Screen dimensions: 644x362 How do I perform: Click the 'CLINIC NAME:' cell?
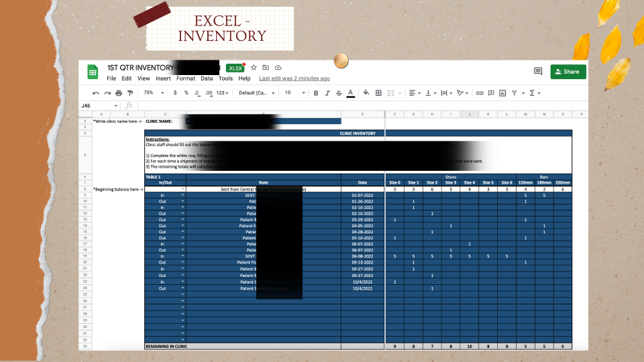point(165,121)
